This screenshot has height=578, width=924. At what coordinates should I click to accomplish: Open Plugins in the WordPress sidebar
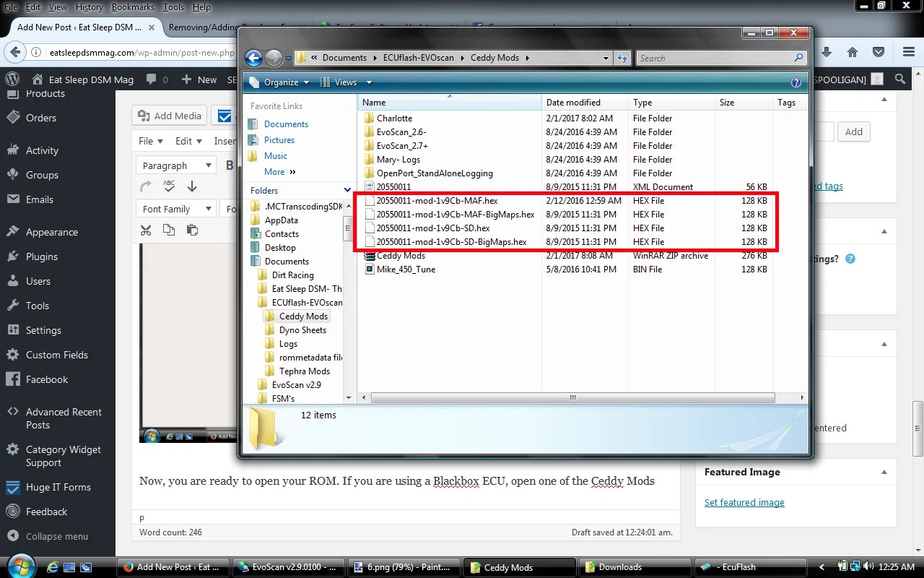(42, 256)
